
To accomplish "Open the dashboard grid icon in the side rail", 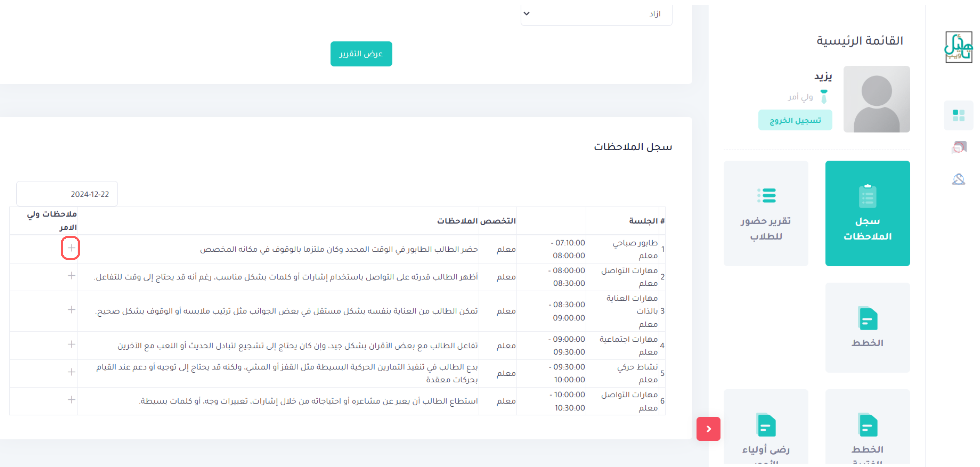I will click(958, 116).
